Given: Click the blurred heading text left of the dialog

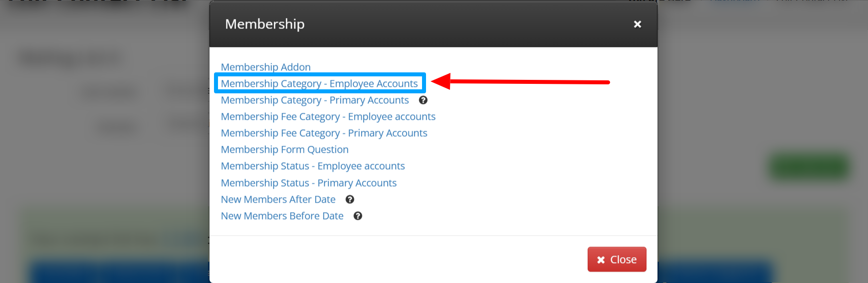Looking at the screenshot, I should click(70, 59).
